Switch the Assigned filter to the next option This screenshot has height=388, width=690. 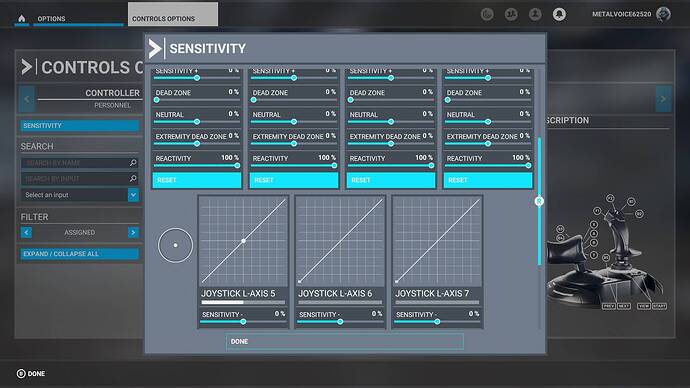coord(133,232)
